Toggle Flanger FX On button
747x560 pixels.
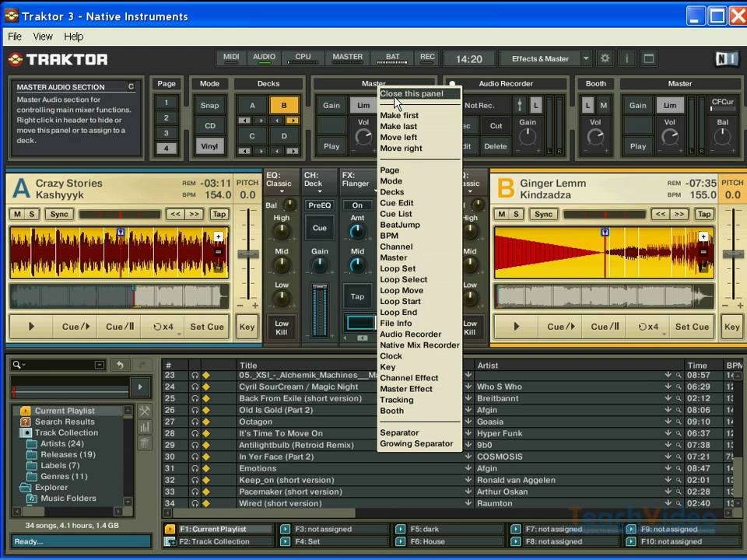(x=357, y=205)
